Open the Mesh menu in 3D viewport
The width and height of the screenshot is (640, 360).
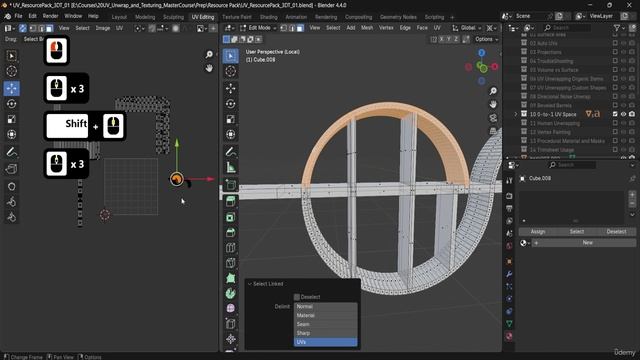click(x=367, y=28)
